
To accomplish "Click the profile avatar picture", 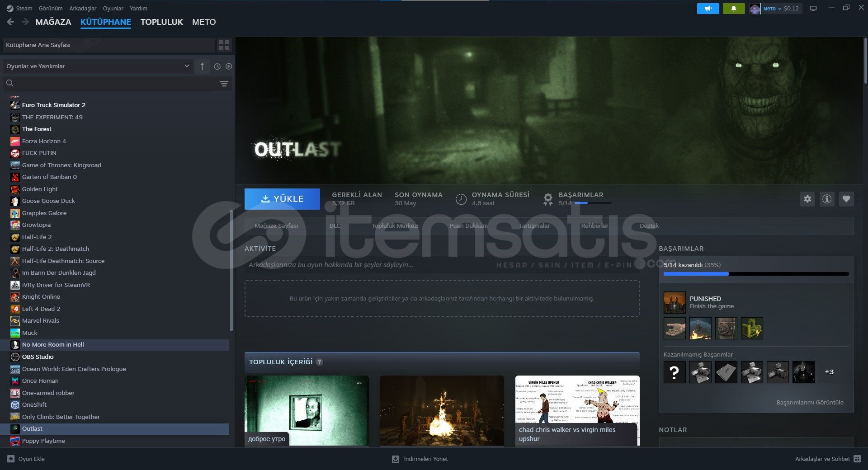I will tap(755, 9).
